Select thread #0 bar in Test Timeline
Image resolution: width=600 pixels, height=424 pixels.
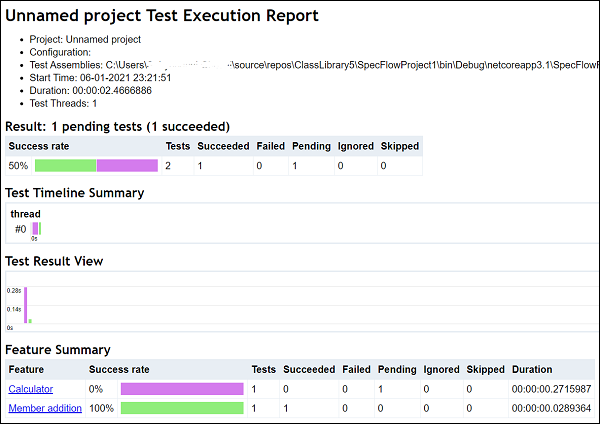click(x=35, y=229)
